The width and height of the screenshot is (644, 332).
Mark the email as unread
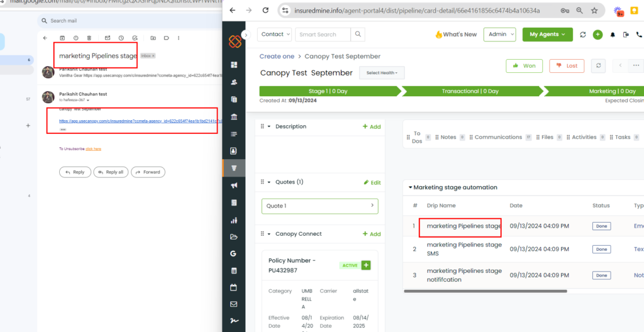[108, 38]
